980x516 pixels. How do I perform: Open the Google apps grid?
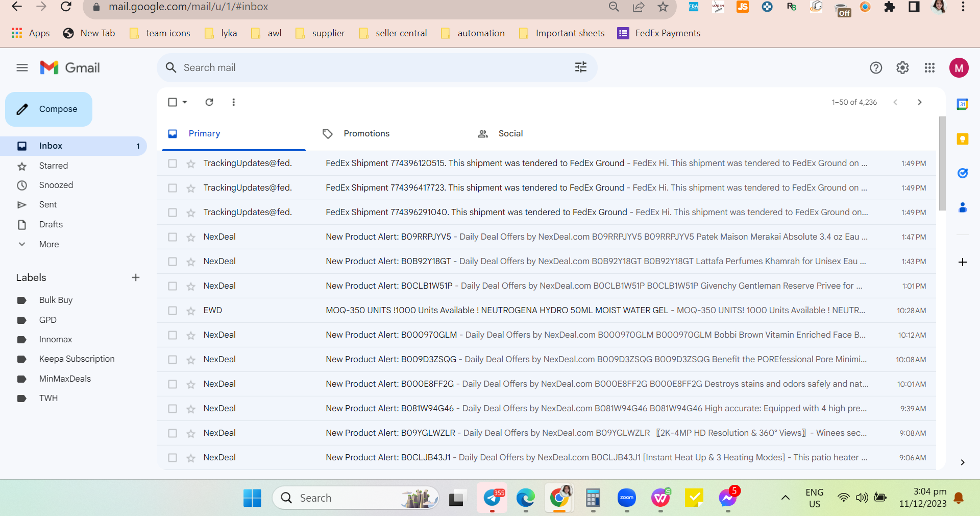point(929,67)
